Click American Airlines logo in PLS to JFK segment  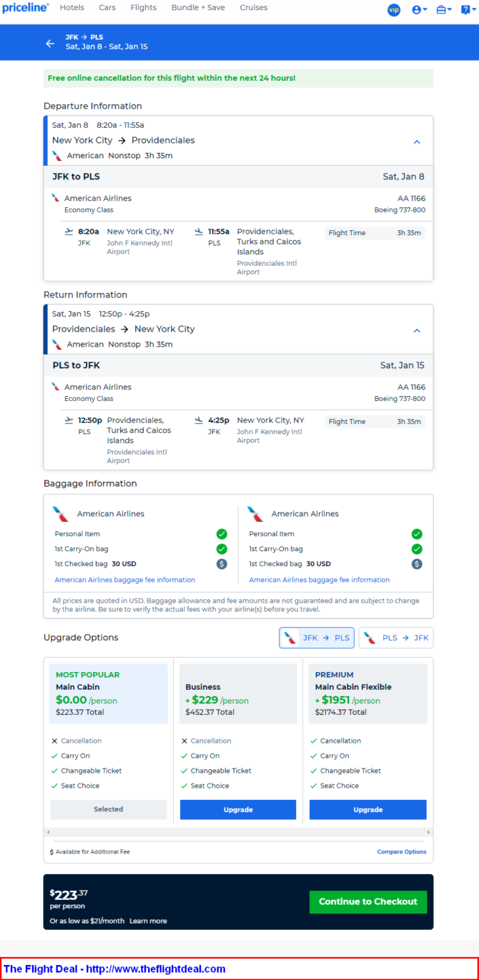point(56,387)
